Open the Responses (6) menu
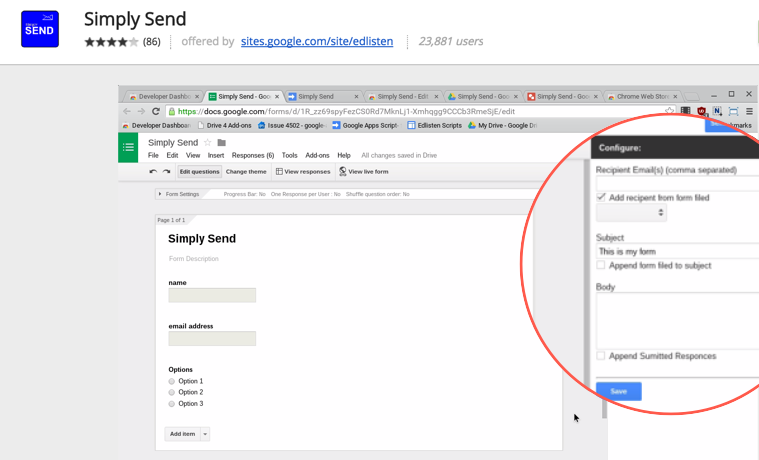759x460 pixels. click(x=253, y=155)
